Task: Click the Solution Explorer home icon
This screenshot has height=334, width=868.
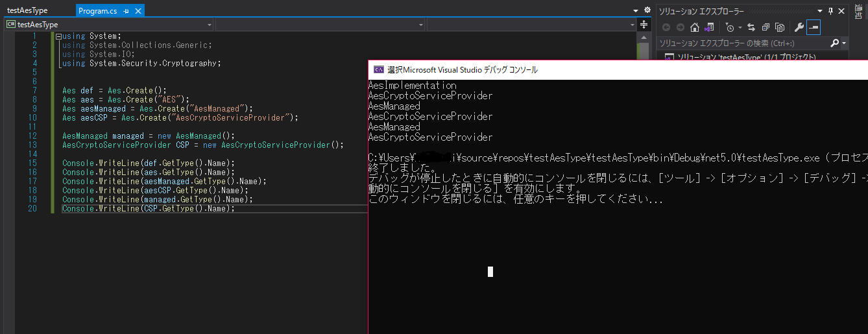Action: [x=695, y=27]
